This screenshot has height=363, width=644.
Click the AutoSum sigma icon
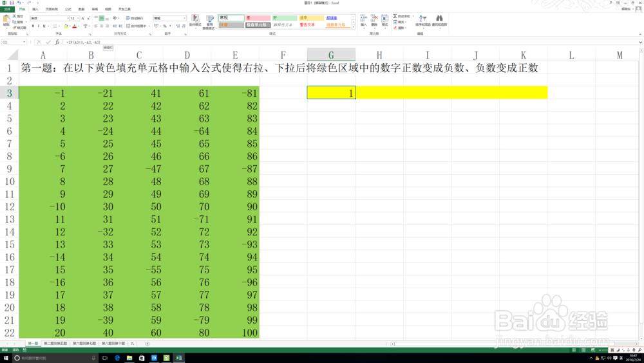pos(395,16)
